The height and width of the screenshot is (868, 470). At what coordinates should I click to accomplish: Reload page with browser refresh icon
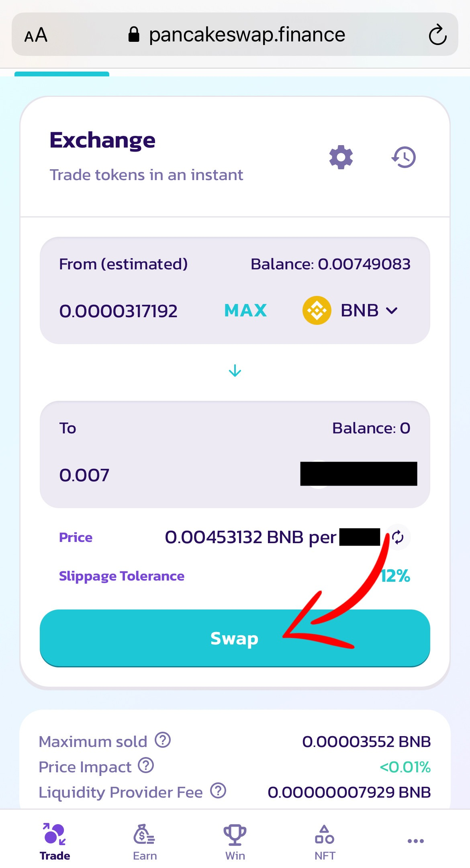tap(437, 35)
